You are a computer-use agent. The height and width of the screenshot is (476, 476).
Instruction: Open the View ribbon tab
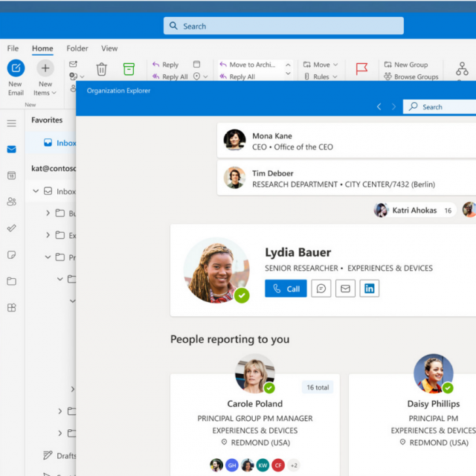tap(109, 48)
